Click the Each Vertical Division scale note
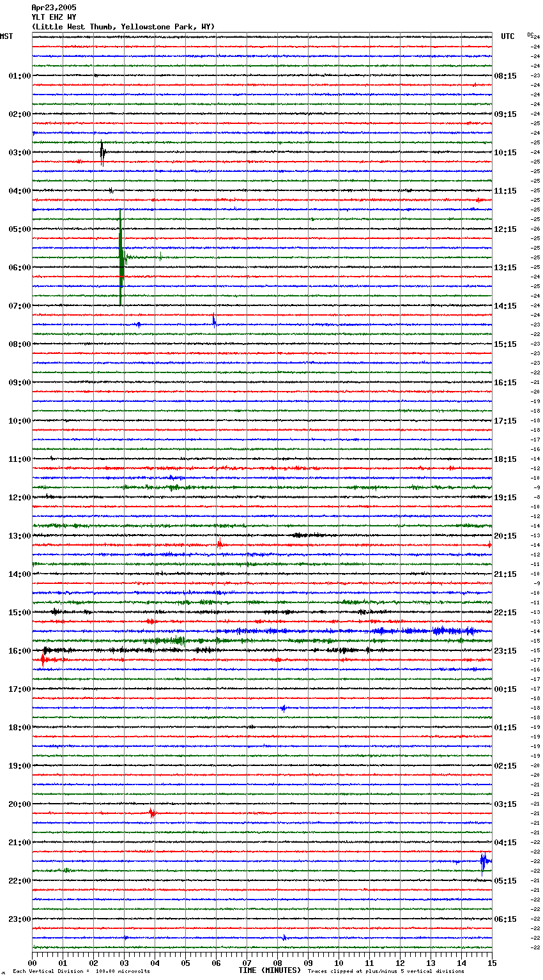This screenshot has width=543, height=980. (x=81, y=971)
